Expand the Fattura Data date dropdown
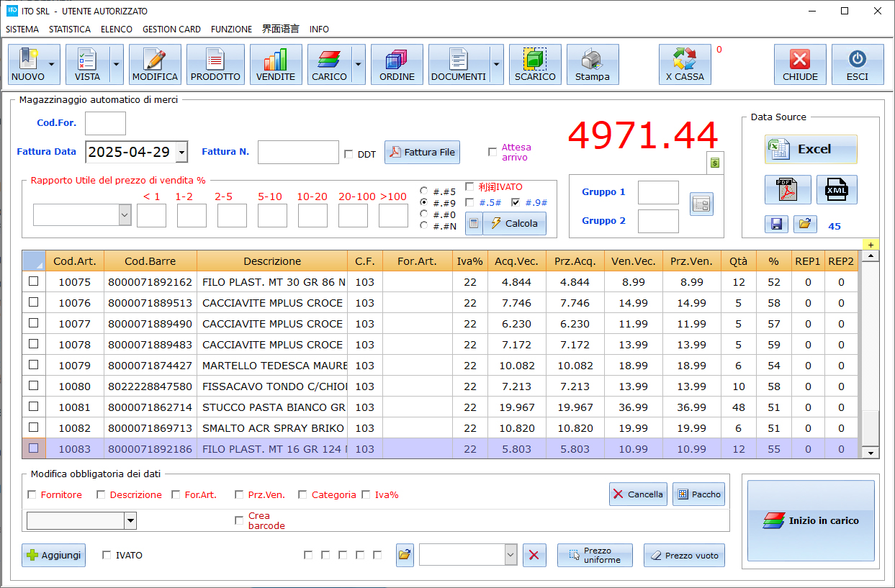This screenshot has height=588, width=895. coord(181,152)
